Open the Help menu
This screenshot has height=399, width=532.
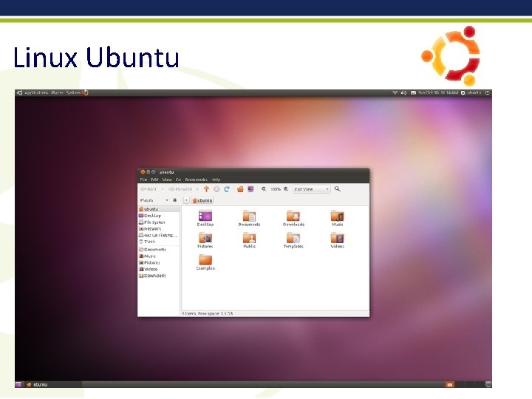coord(216,180)
